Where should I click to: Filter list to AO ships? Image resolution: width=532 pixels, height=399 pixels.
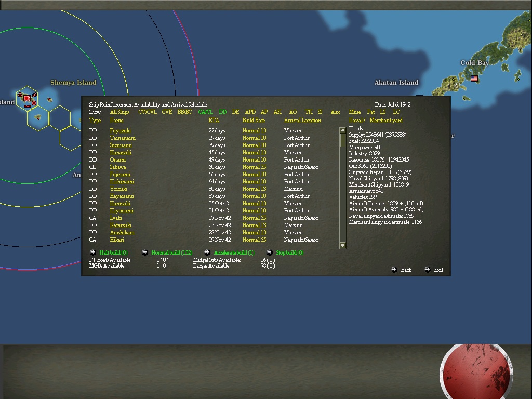click(x=293, y=112)
